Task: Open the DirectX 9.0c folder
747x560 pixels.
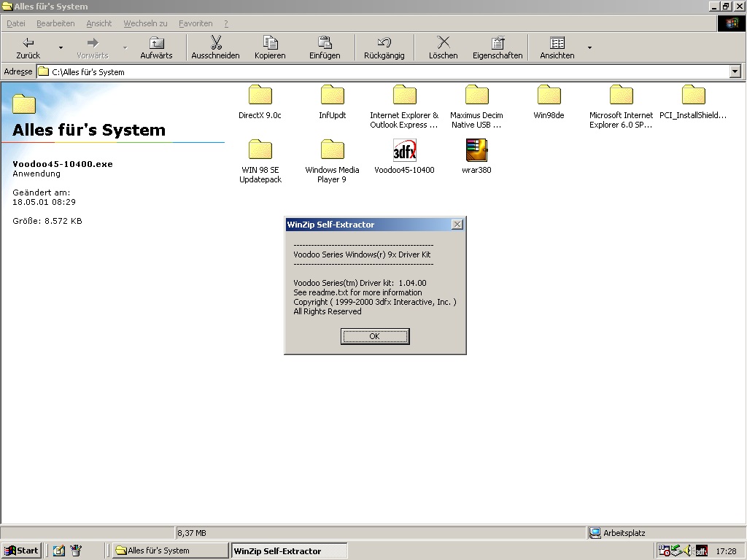Action: click(x=260, y=96)
